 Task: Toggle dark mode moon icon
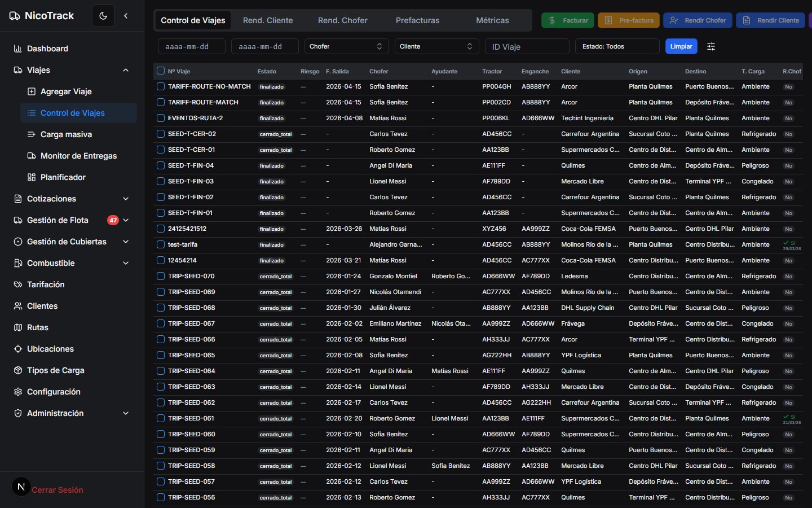tap(103, 16)
